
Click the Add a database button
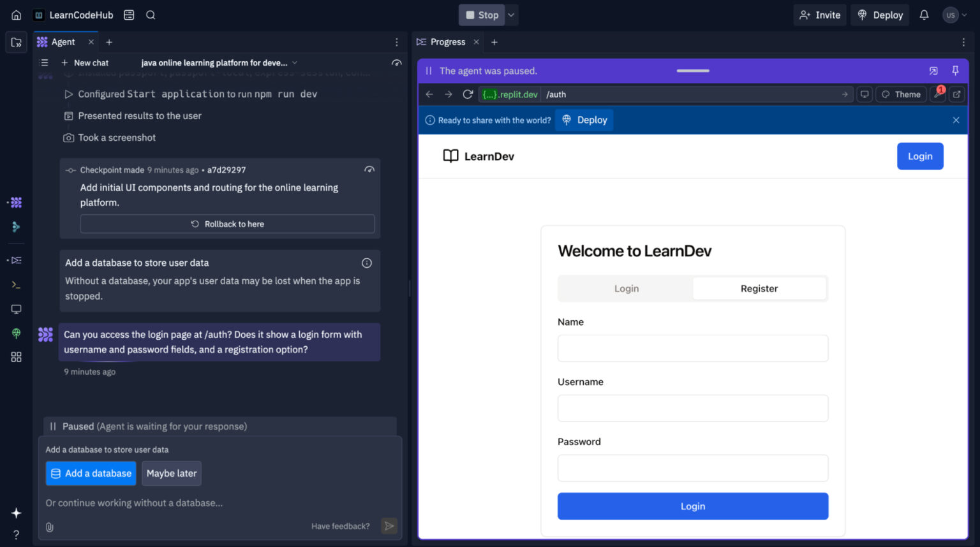[91, 473]
